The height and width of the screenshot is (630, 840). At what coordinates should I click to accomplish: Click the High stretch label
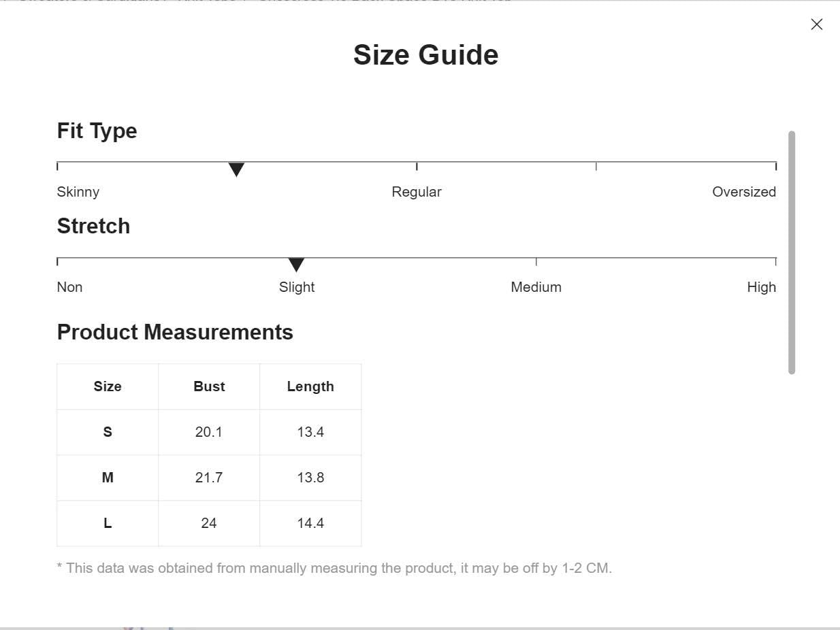pos(761,287)
